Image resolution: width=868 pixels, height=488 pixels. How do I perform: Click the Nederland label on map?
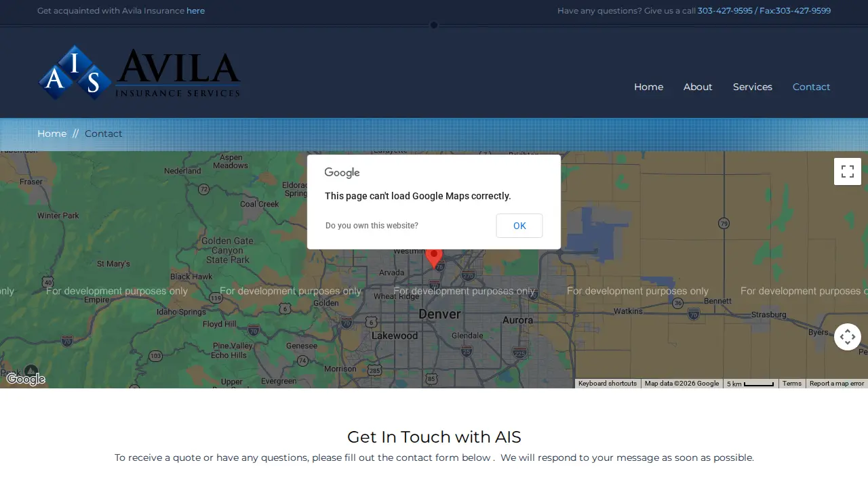pyautogui.click(x=183, y=171)
